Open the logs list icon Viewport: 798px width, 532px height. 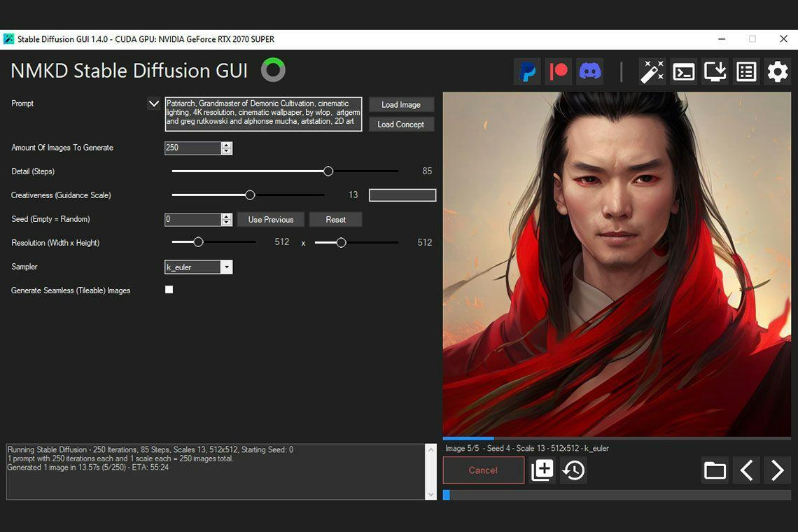746,71
